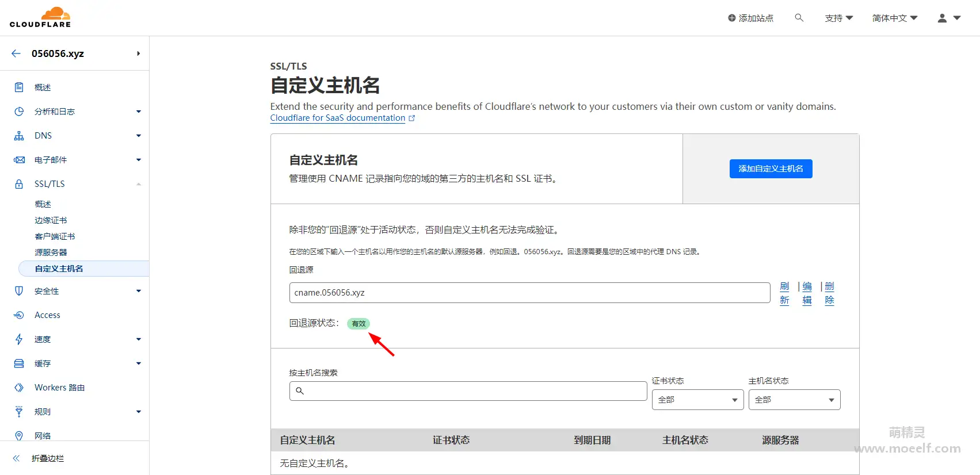
Task: Click the 安全性 shield icon
Action: [x=19, y=291]
